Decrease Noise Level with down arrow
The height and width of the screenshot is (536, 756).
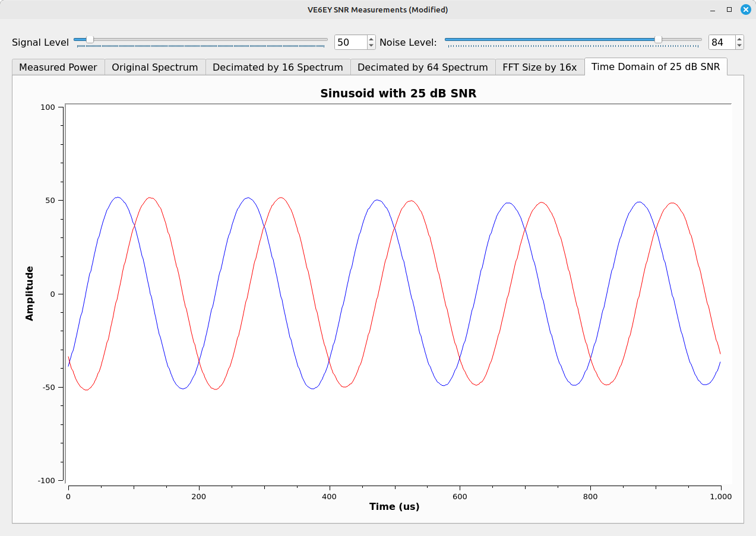(x=739, y=45)
